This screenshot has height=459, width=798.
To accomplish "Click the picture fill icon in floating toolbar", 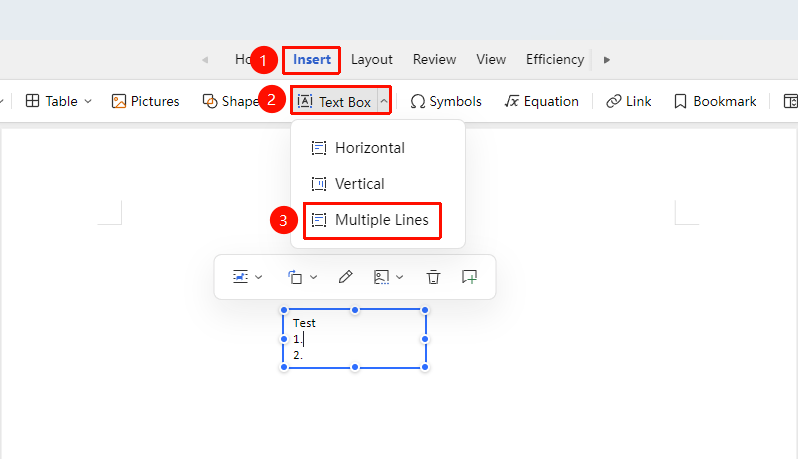I will coord(381,277).
